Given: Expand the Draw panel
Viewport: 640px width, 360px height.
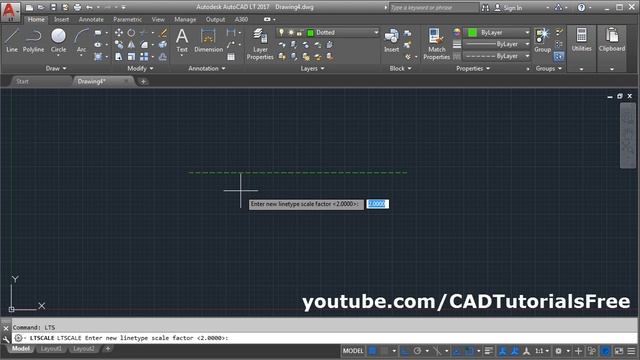Looking at the screenshot, I should (56, 69).
